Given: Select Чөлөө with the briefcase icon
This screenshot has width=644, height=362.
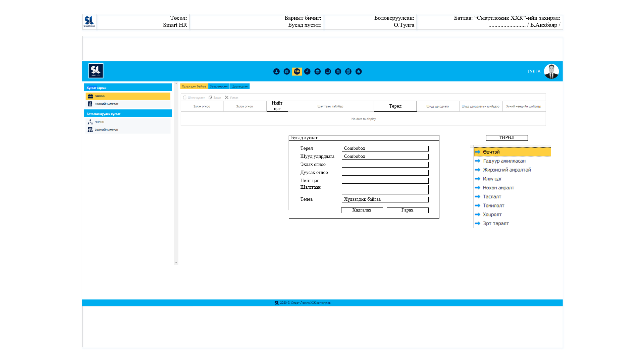Looking at the screenshot, I should [128, 96].
